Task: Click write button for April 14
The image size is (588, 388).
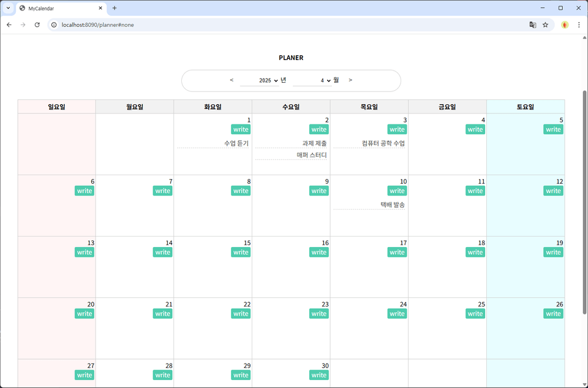Action: pos(163,253)
